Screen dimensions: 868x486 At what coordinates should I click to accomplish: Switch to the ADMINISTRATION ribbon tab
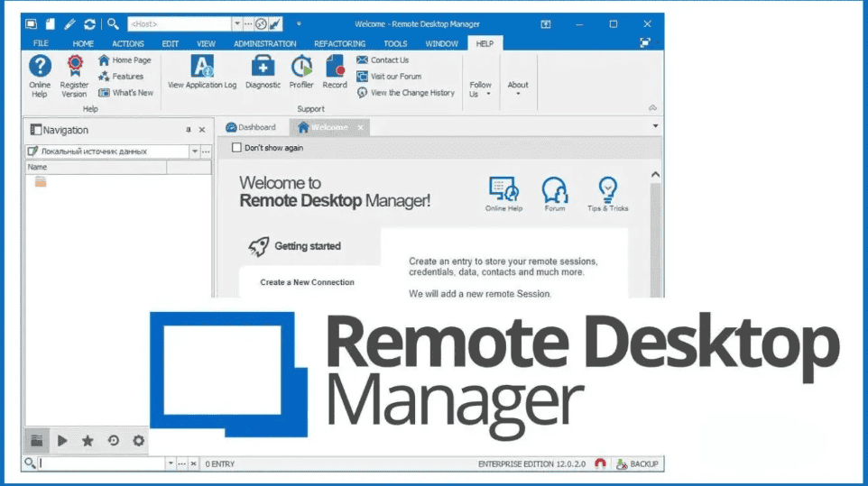pos(264,43)
